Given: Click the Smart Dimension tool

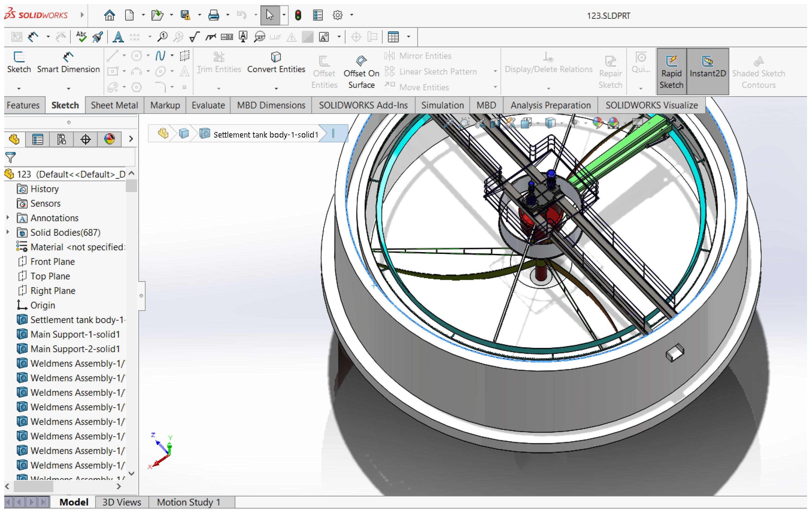Looking at the screenshot, I should click(x=68, y=62).
